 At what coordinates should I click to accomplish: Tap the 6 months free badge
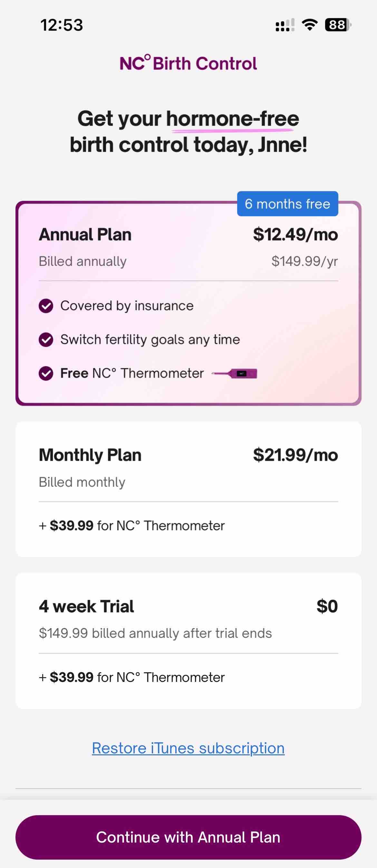pyautogui.click(x=287, y=204)
